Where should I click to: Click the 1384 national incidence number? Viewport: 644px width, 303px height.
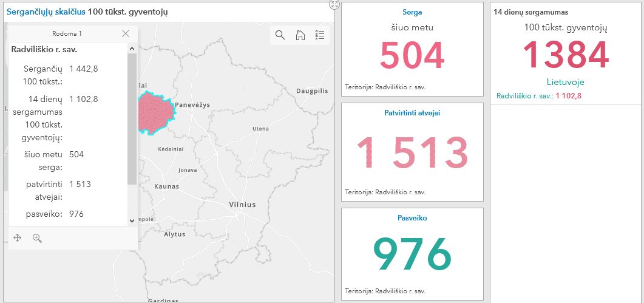tap(565, 55)
